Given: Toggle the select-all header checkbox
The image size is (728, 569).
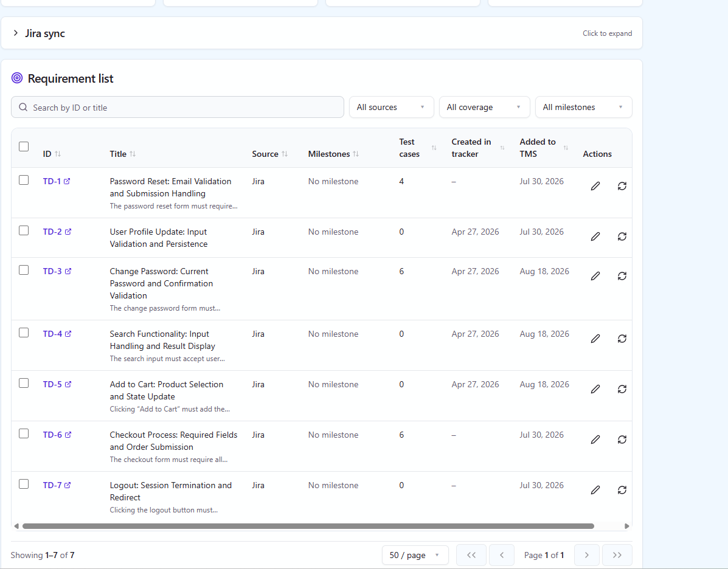Looking at the screenshot, I should pos(24,147).
